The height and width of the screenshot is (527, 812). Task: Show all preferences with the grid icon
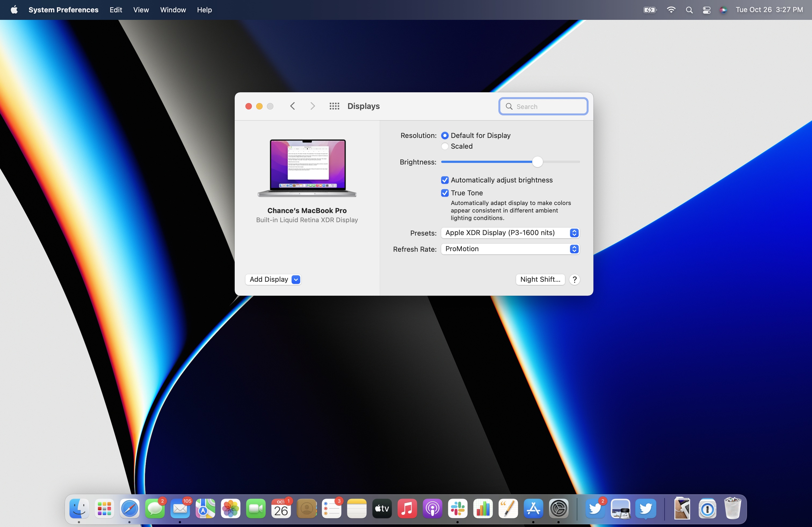tap(334, 106)
